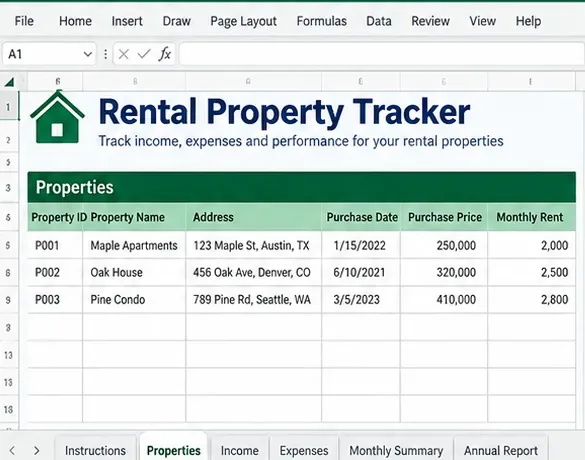Image resolution: width=585 pixels, height=460 pixels.
Task: Go to the previous sheet tab arrow
Action: pos(12,450)
